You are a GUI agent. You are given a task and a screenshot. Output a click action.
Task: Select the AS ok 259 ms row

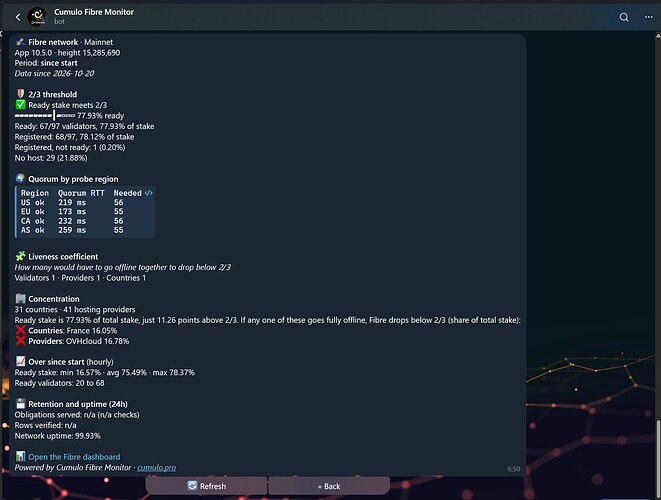(x=72, y=230)
